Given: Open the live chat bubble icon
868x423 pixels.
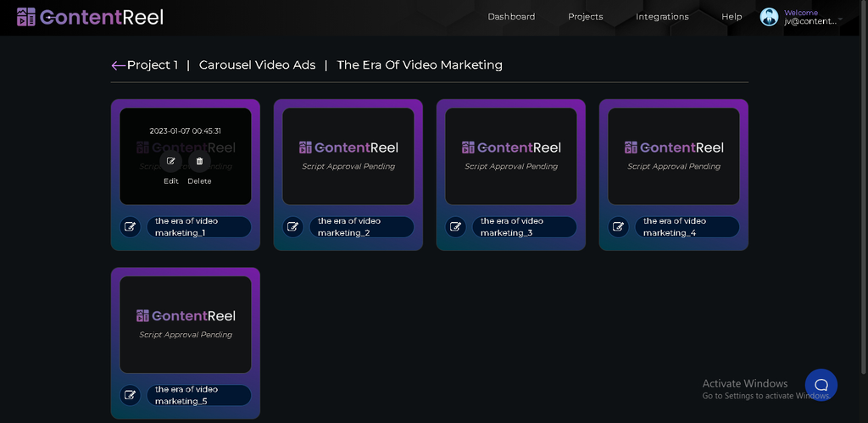Looking at the screenshot, I should (821, 385).
